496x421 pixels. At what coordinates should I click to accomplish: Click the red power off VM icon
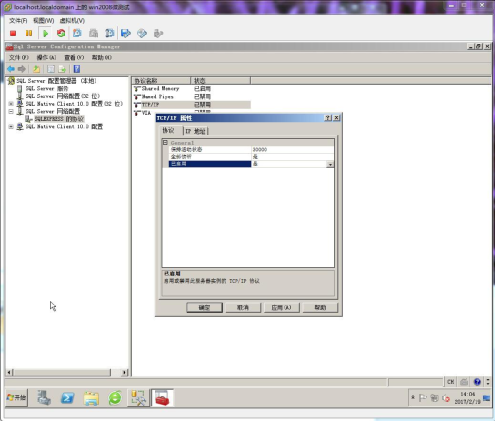[x=13, y=33]
